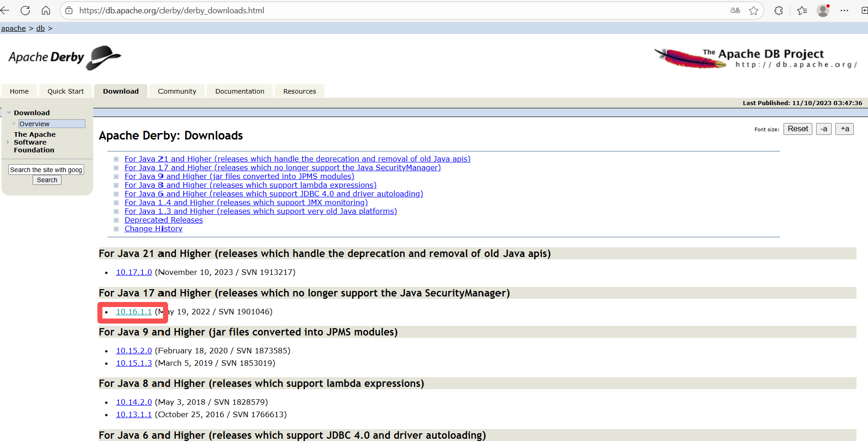This screenshot has width=868, height=447.
Task: Click '(February 18, 2020 / SVN 1873585)' text
Action: 223,351
